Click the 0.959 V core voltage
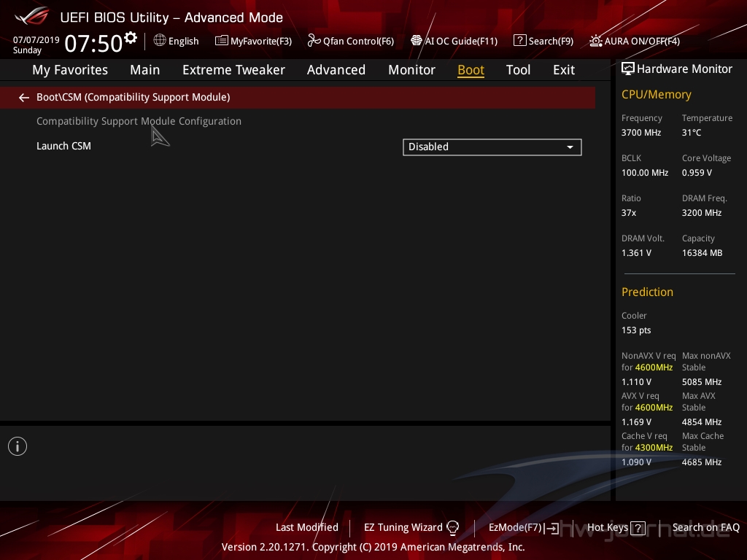This screenshot has height=560, width=747. coord(697,172)
